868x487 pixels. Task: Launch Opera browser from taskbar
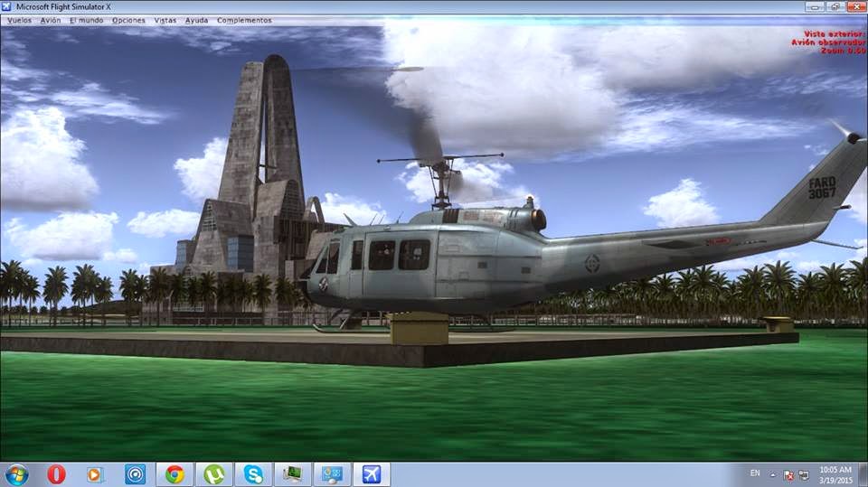(x=56, y=474)
